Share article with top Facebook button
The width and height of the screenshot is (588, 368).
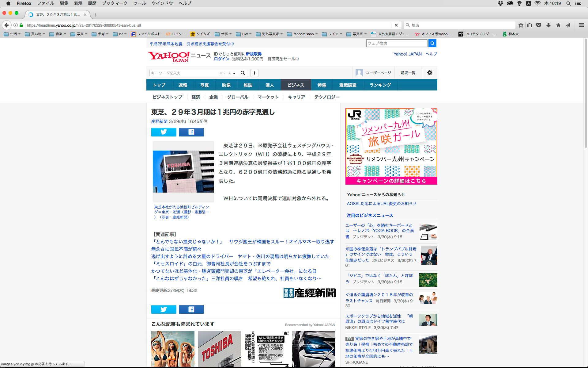[191, 132]
